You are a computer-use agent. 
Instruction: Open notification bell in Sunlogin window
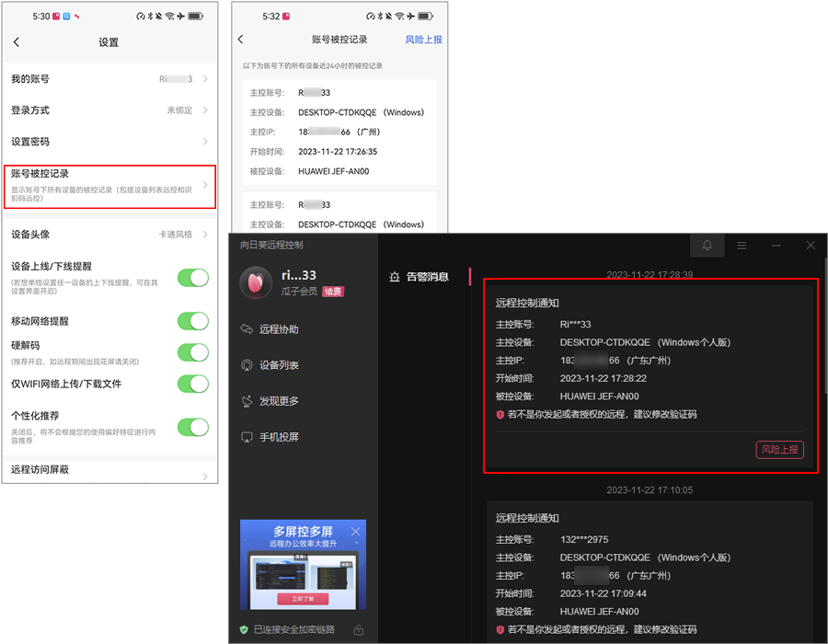tap(707, 245)
